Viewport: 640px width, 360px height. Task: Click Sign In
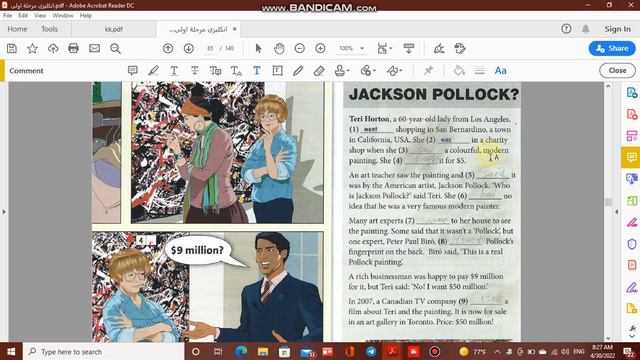[x=618, y=29]
